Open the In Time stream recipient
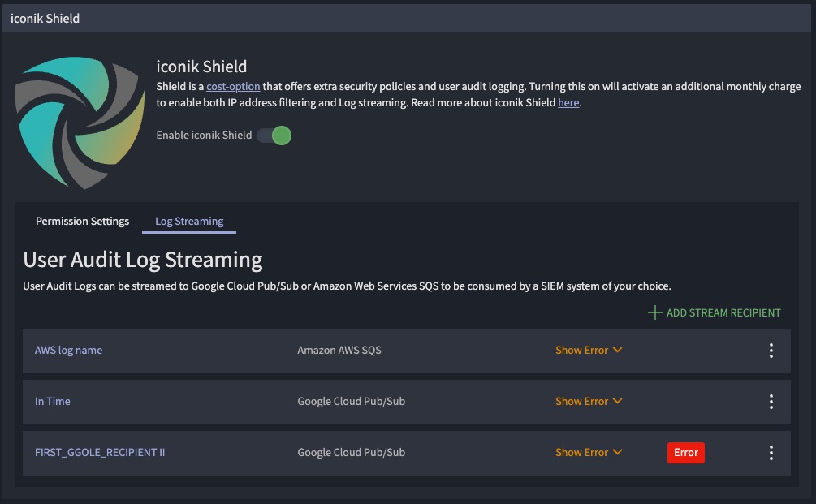The width and height of the screenshot is (816, 504). pos(53,401)
